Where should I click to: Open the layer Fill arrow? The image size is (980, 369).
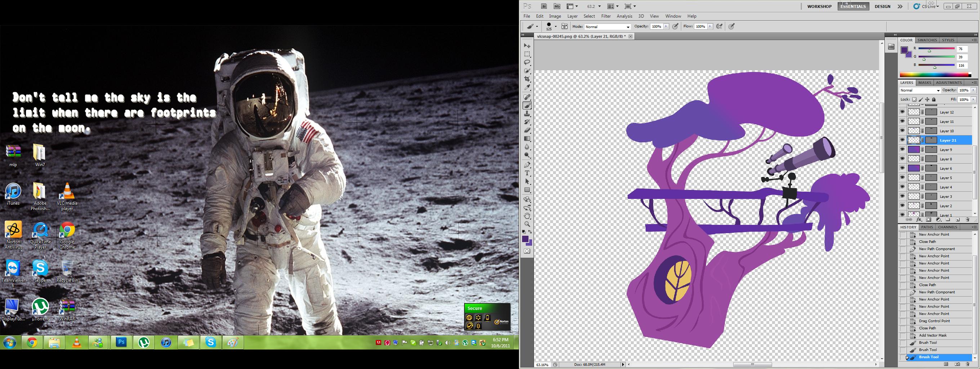tap(974, 100)
